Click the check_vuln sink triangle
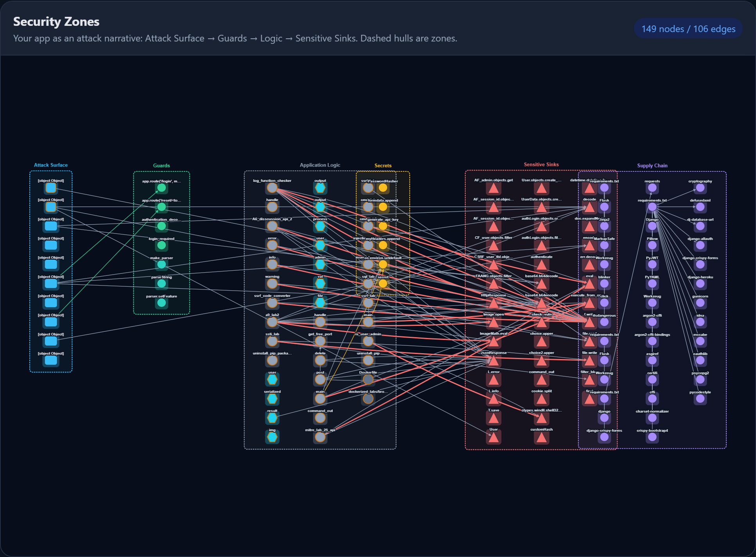The image size is (756, 557). (x=542, y=323)
